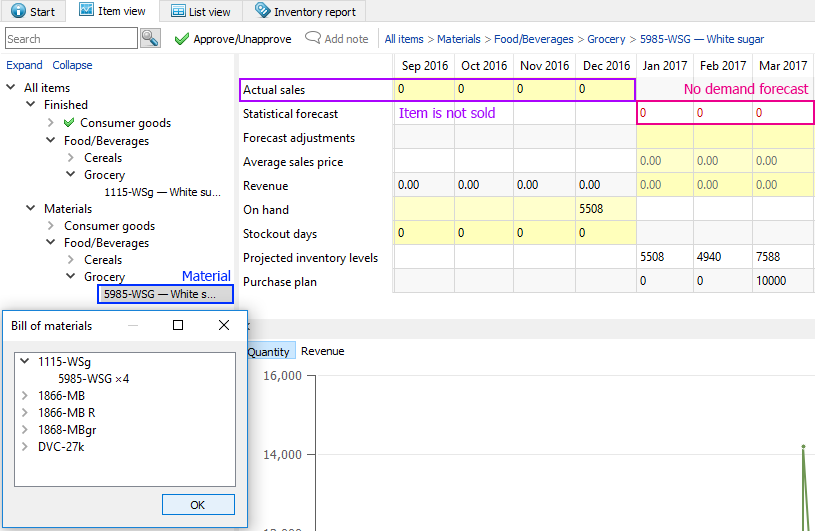Image resolution: width=816 pixels, height=531 pixels.
Task: Click the green checkmark beside Consumer goods
Action: click(69, 123)
